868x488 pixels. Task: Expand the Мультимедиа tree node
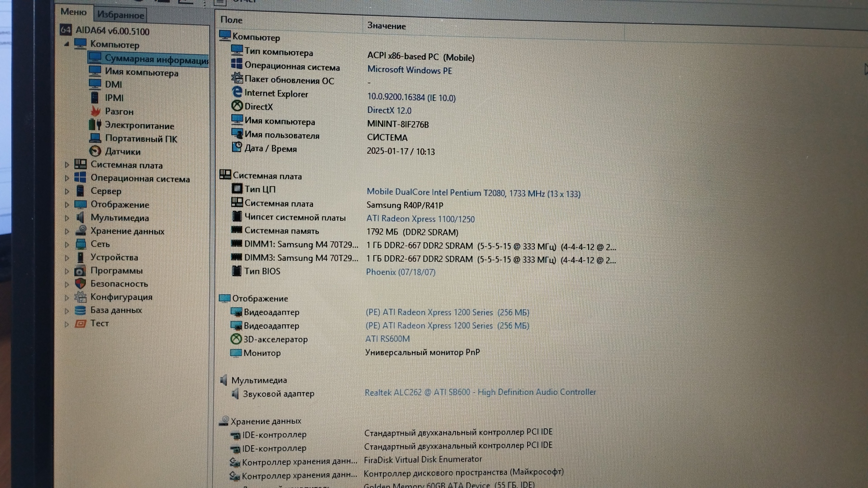tap(67, 218)
